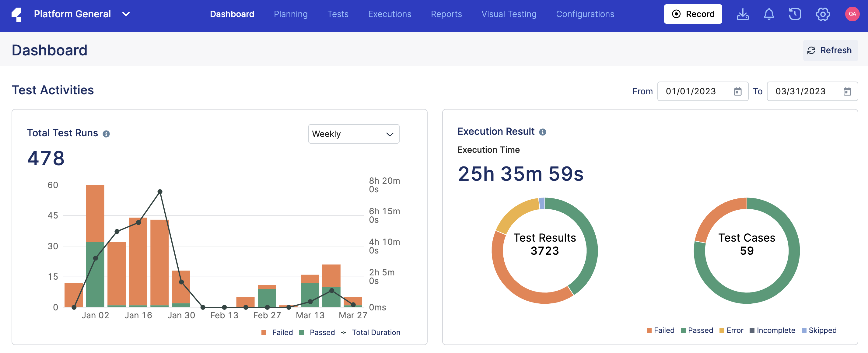The image size is (868, 353).
Task: Navigate to Visual Testing
Action: click(x=509, y=14)
